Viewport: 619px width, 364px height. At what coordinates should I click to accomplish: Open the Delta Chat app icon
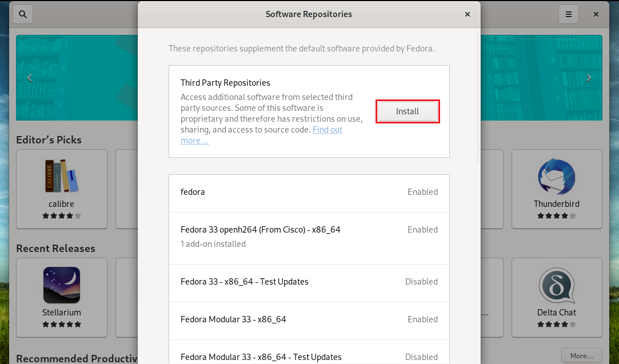(556, 285)
